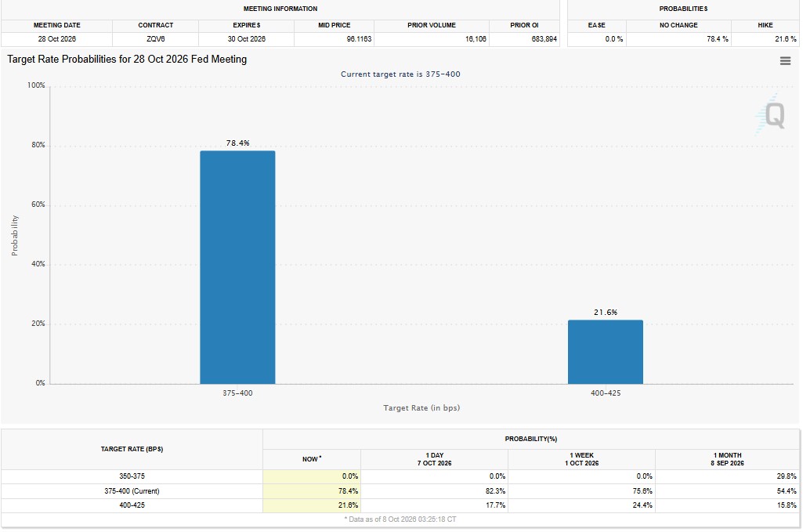Click the 1 MONTH 8 SEP 2026 column header
This screenshot has height=532, width=803.
(727, 459)
